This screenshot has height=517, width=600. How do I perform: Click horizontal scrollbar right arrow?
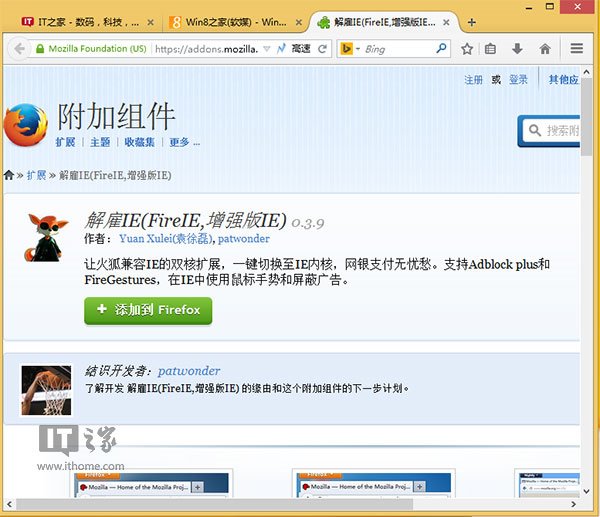[x=573, y=504]
